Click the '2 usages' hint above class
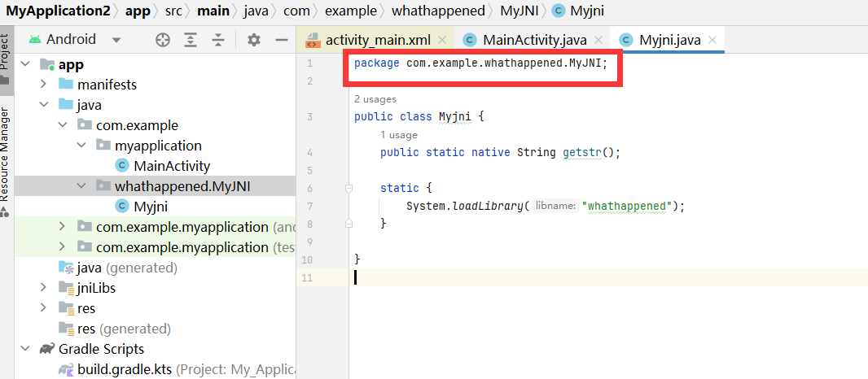Viewport: 868px width, 379px height. [x=375, y=99]
